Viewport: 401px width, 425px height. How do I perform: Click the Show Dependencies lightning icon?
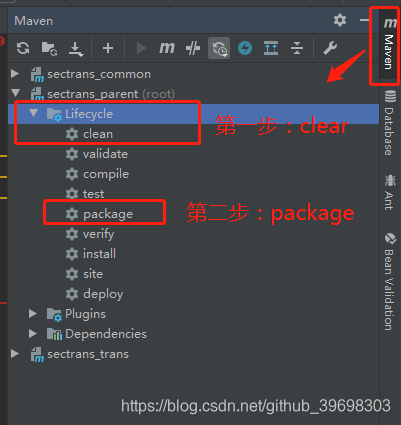[245, 48]
